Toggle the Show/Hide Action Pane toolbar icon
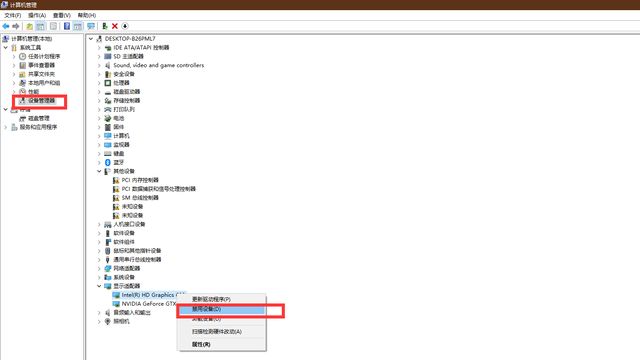Viewport: 640px width, 360px height. 78,26
